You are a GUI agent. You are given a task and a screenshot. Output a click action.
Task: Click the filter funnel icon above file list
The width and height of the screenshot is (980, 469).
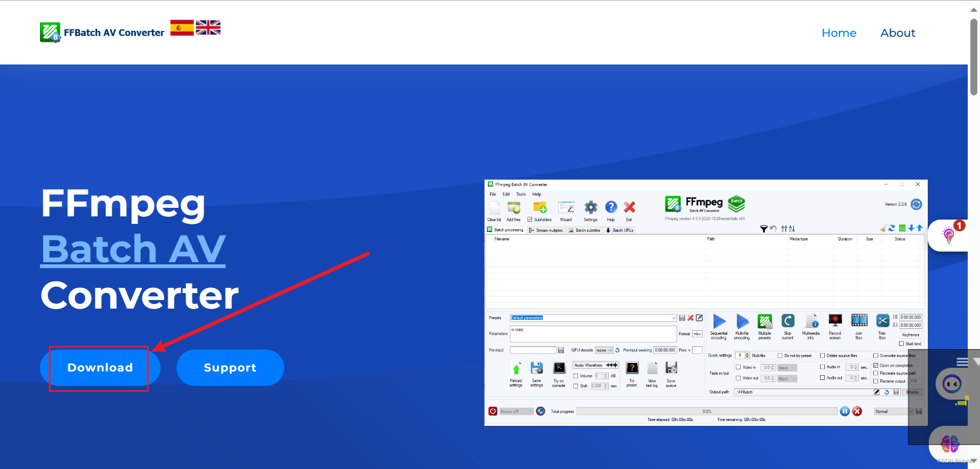[x=764, y=229]
